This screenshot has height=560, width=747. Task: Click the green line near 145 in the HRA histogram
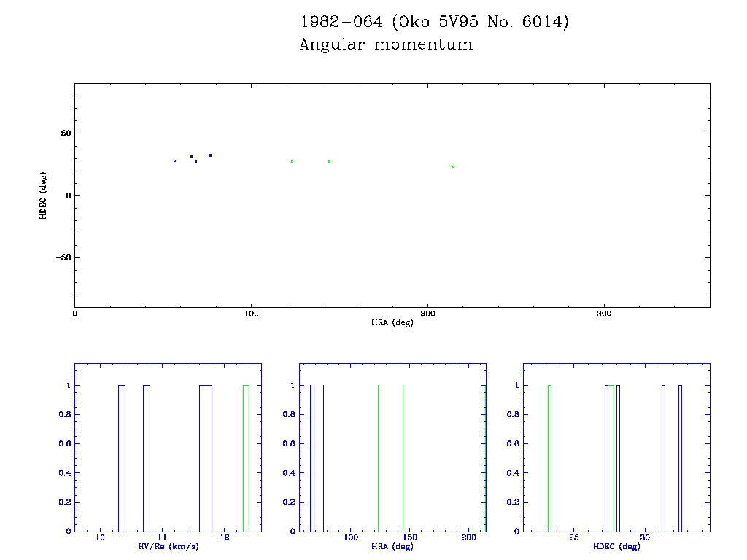click(403, 458)
